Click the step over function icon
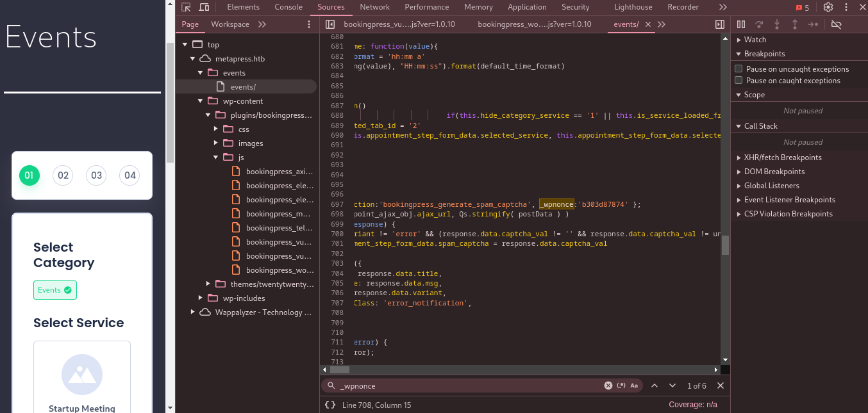The width and height of the screenshot is (868, 413). tap(759, 24)
